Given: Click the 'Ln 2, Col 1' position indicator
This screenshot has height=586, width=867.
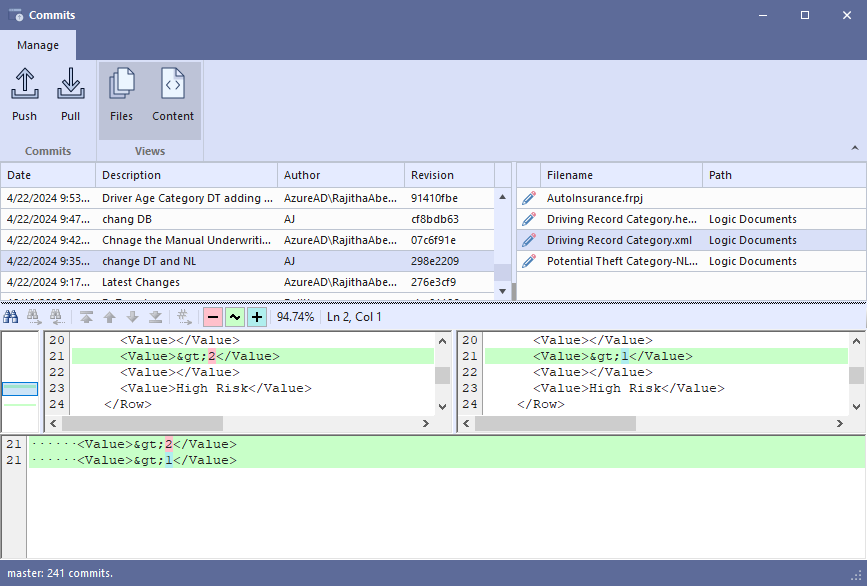Looking at the screenshot, I should click(354, 317).
